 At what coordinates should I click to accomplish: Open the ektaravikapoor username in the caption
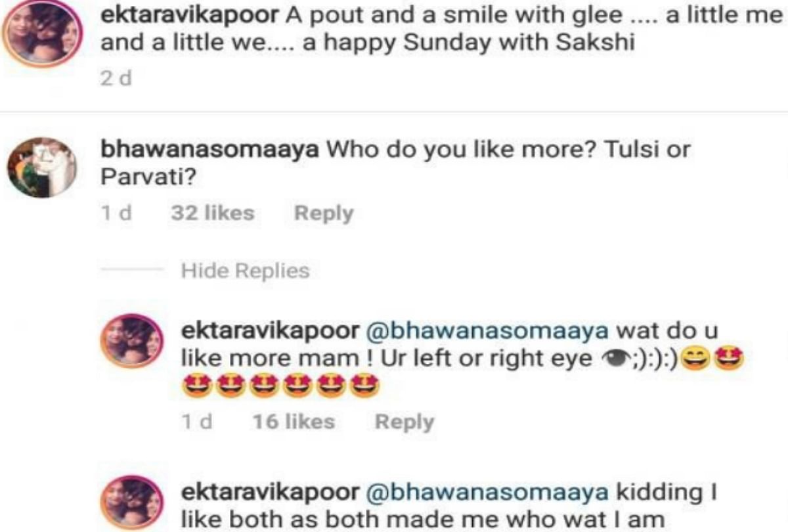192,17
